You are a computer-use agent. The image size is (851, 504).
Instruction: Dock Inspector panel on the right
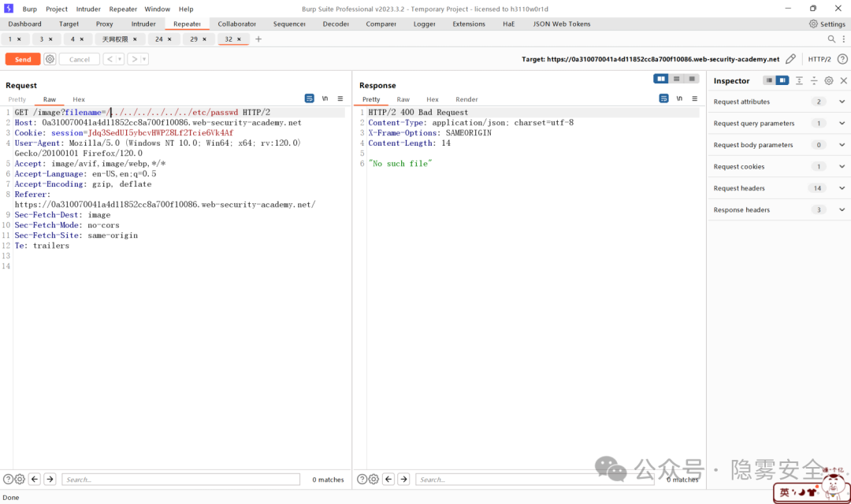[x=782, y=80]
